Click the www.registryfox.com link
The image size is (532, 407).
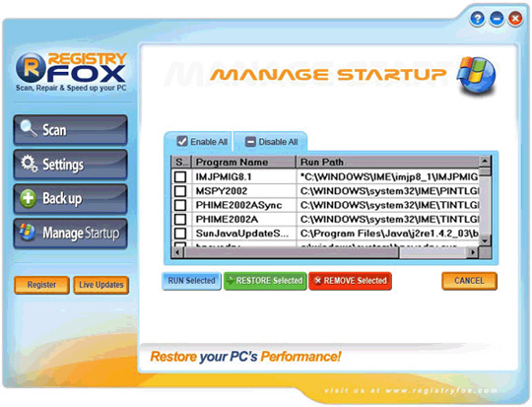pyautogui.click(x=441, y=390)
